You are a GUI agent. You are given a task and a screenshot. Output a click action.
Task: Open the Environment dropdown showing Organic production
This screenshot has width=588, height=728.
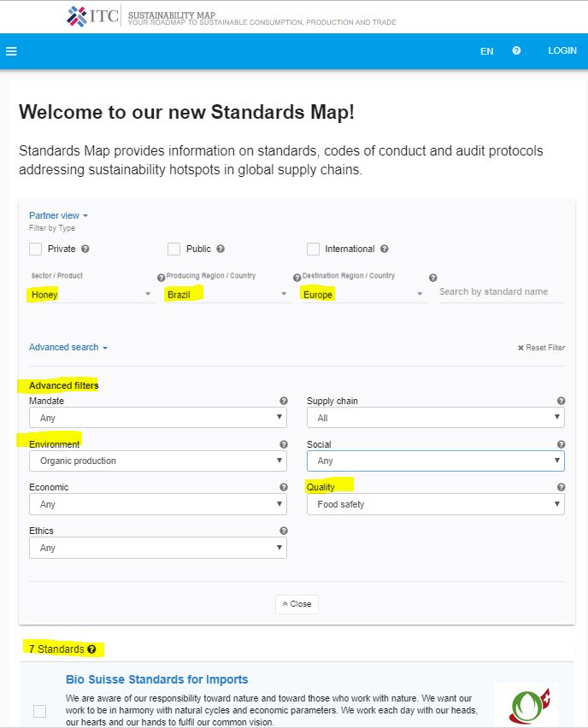coord(158,461)
